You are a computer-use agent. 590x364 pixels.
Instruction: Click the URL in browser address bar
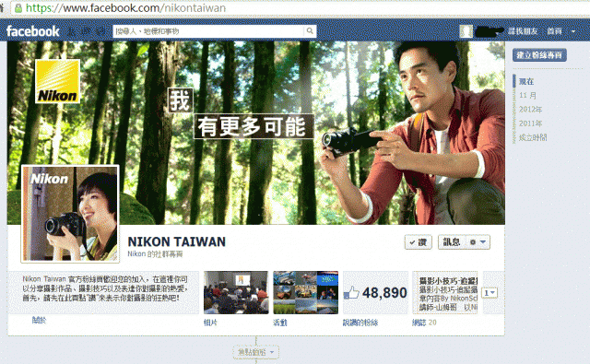click(x=125, y=8)
